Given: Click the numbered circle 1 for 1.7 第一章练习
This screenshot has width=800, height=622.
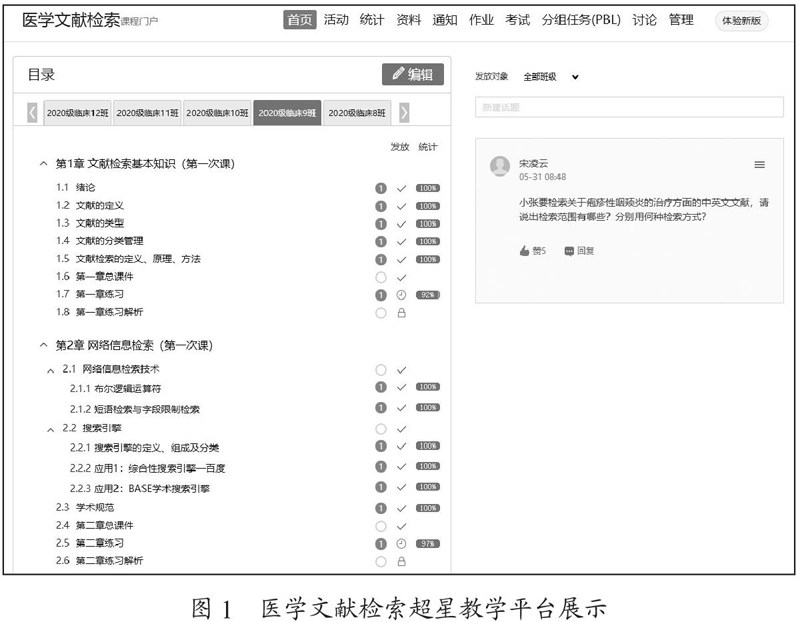Looking at the screenshot, I should (x=381, y=295).
